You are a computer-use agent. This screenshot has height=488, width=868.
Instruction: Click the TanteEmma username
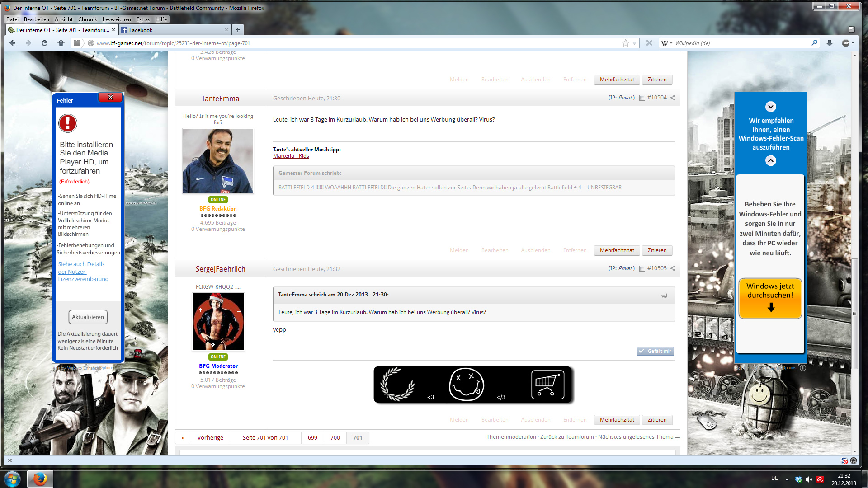(220, 99)
